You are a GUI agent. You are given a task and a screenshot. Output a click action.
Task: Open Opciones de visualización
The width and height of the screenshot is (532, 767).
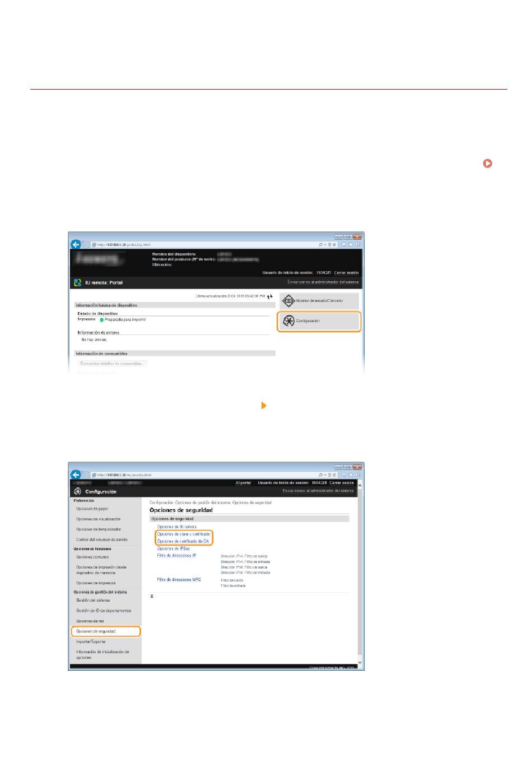[99, 519]
